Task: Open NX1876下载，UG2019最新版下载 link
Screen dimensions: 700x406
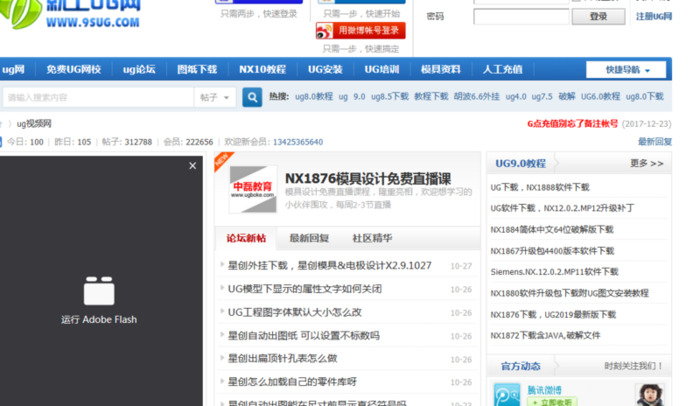Action: pos(553,314)
